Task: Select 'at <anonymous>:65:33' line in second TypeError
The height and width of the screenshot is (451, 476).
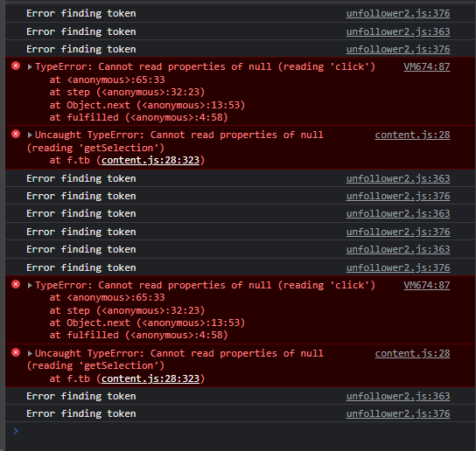Action: click(x=107, y=297)
